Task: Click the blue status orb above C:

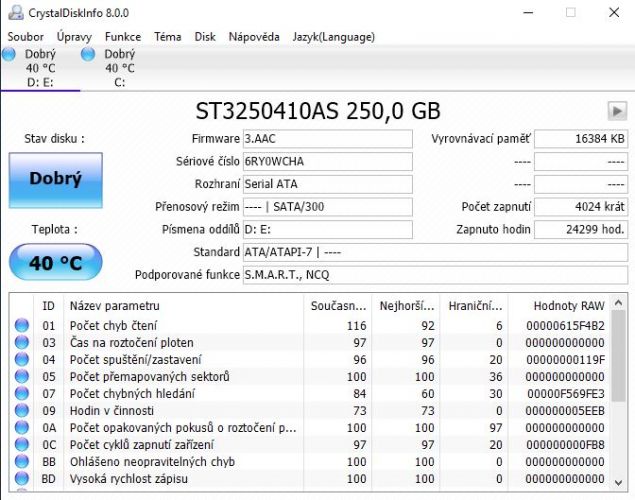Action: tap(88, 54)
